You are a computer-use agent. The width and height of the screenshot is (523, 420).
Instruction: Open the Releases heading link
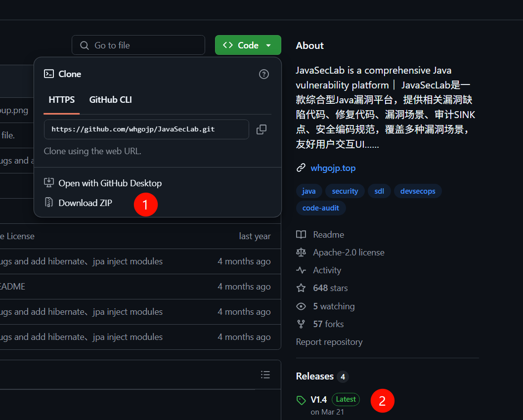(x=315, y=377)
